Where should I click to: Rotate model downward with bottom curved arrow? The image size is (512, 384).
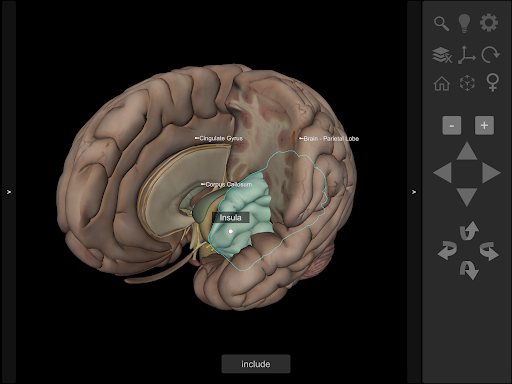coord(469,270)
